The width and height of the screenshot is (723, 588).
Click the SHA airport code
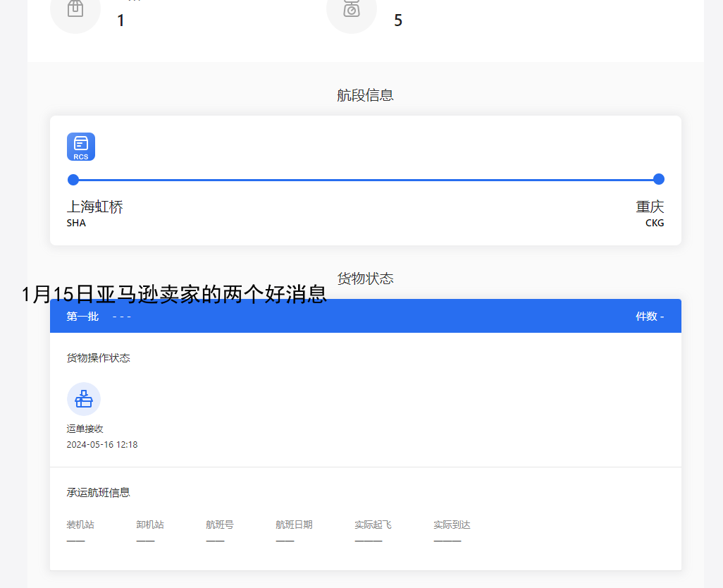click(76, 223)
